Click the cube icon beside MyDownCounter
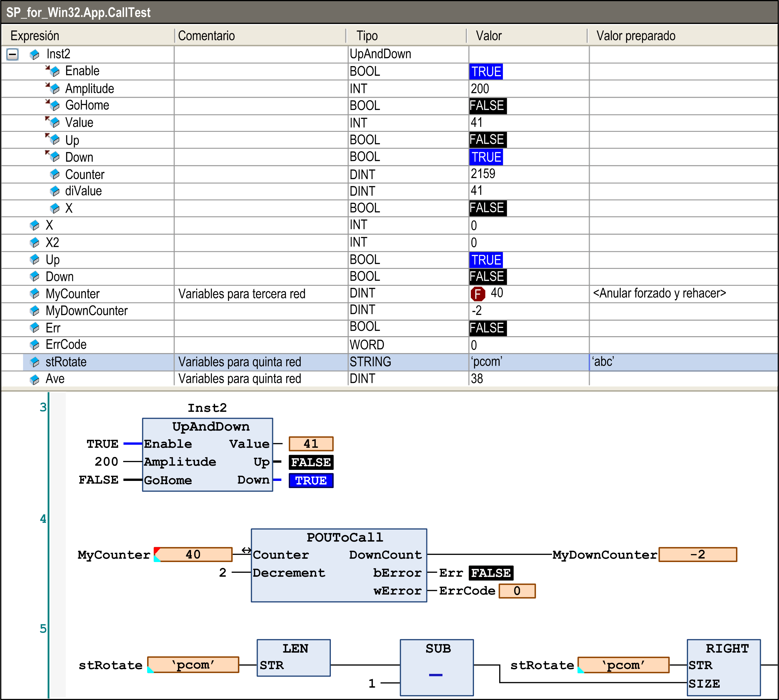 tap(35, 310)
